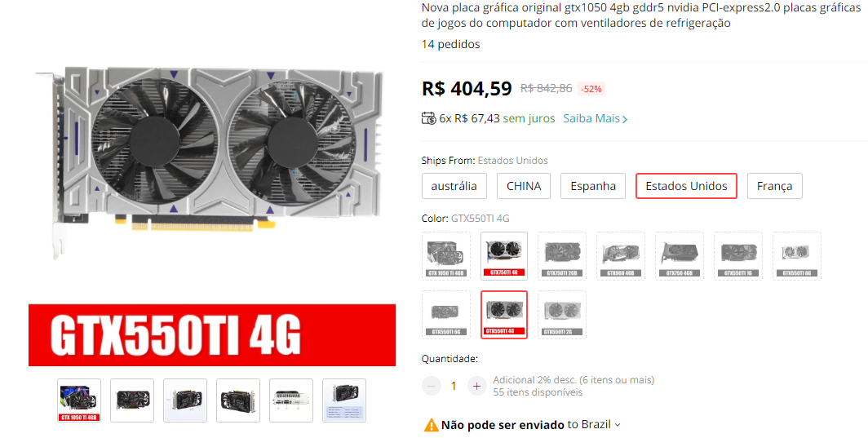
Task: Select shipping from austrália
Action: coord(454,186)
